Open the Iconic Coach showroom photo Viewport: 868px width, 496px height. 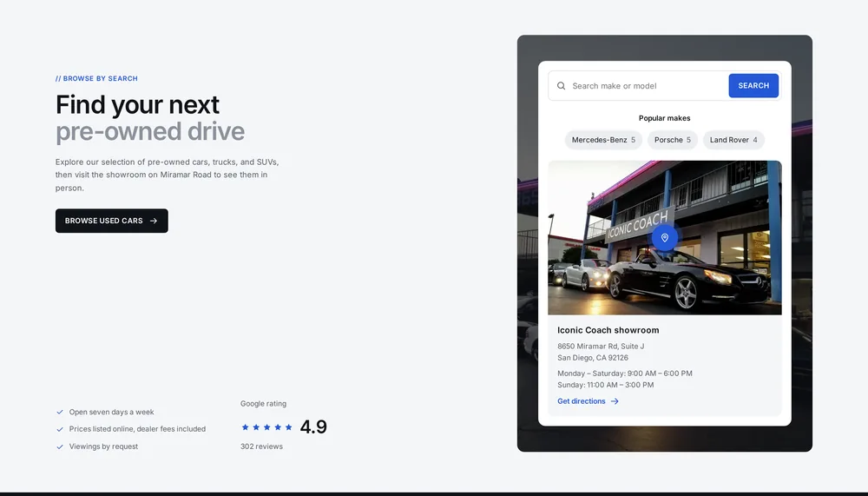pyautogui.click(x=665, y=238)
